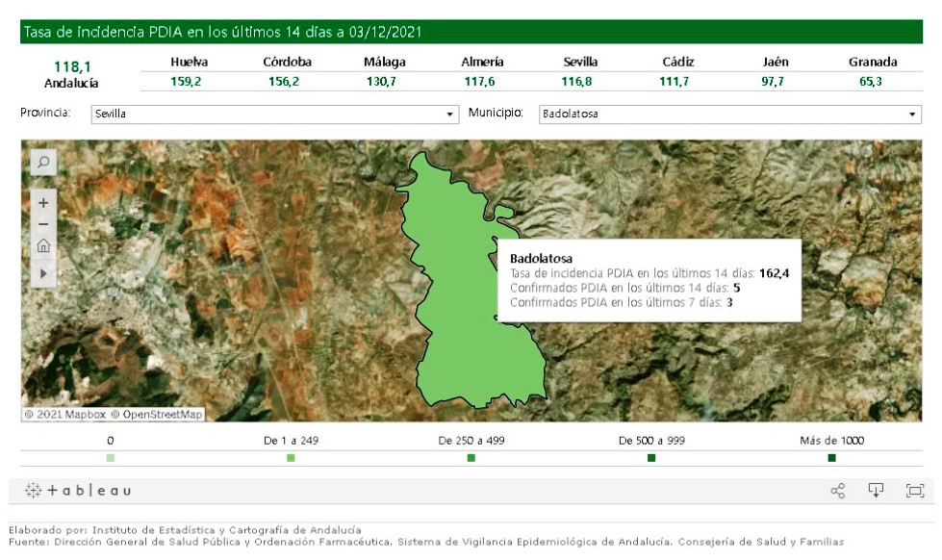Zoom in with the plus button
942x560 pixels.
click(x=43, y=203)
